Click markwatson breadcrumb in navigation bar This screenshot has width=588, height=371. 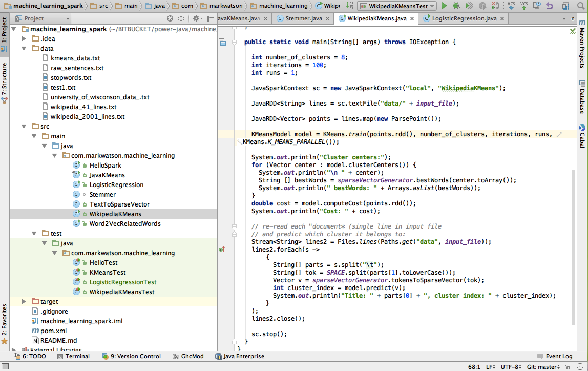tap(222, 6)
